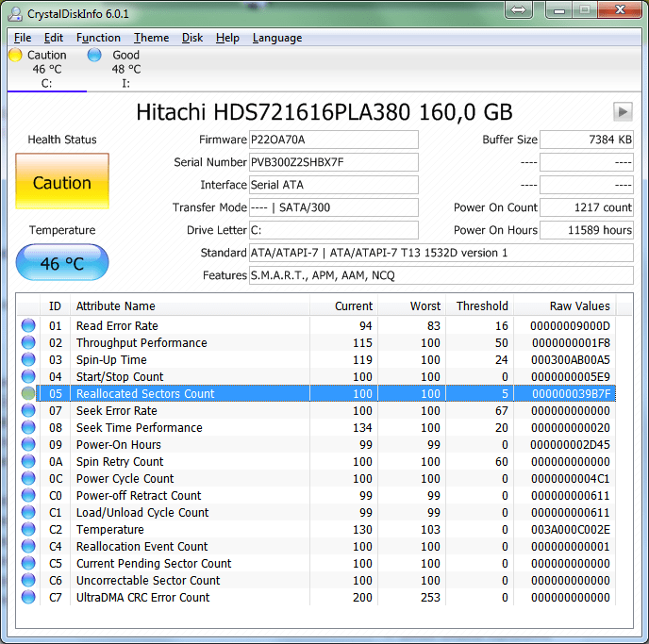649x644 pixels.
Task: Click status icon of Seek Time Performance row
Action: pos(28,427)
